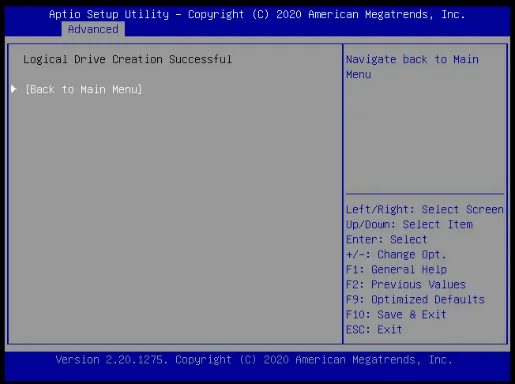515x384 pixels.
Task: Click the Aptio Setup Utility title text
Action: click(x=109, y=14)
